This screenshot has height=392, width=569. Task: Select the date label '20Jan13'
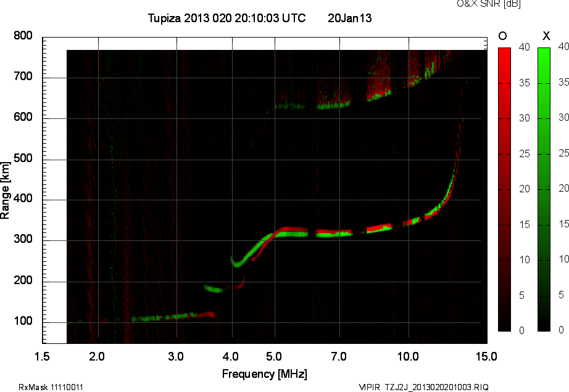[x=350, y=18]
